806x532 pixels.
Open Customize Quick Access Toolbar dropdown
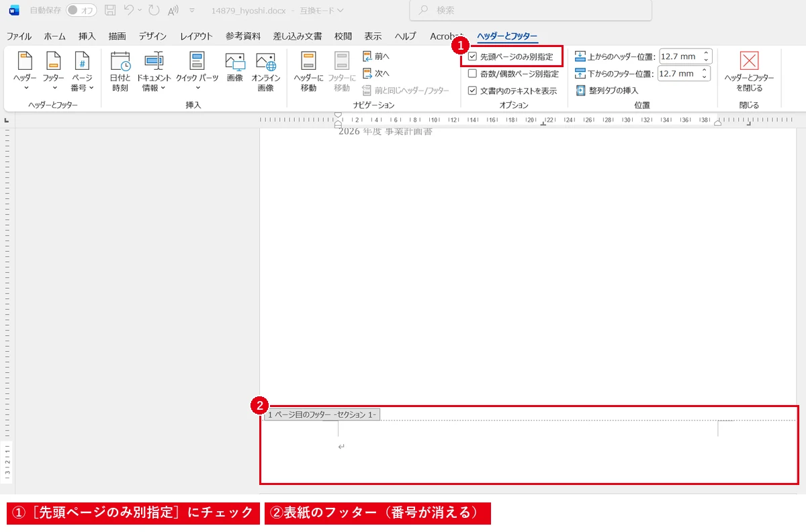[192, 10]
